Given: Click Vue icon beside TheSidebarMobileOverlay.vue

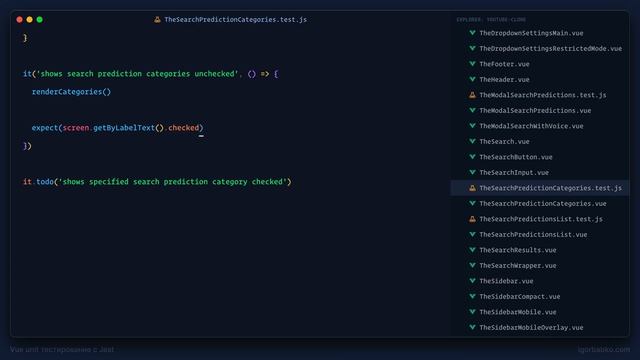Looking at the screenshot, I should pyautogui.click(x=472, y=327).
